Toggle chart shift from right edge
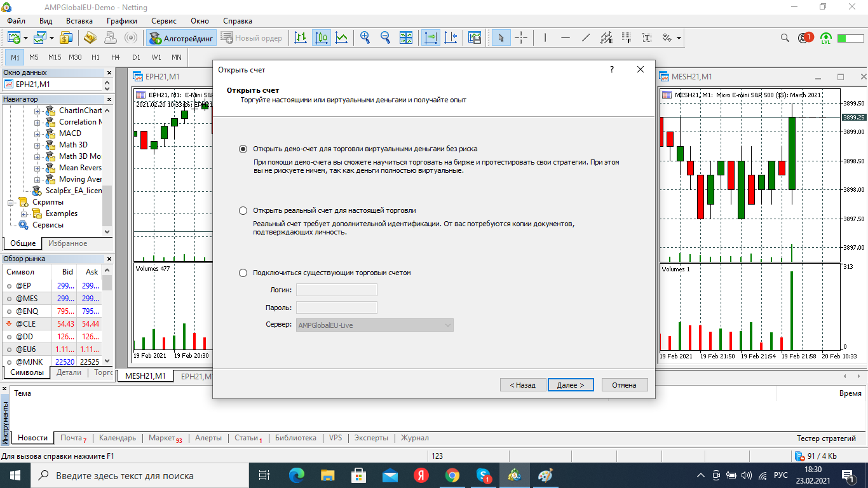This screenshot has height=488, width=868. coord(451,37)
